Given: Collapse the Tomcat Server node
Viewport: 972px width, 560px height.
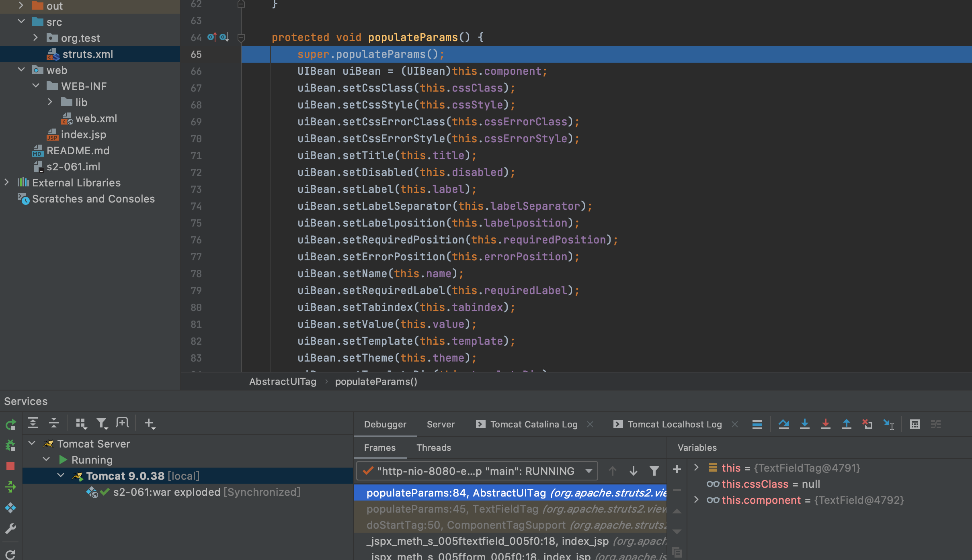Looking at the screenshot, I should (x=32, y=443).
